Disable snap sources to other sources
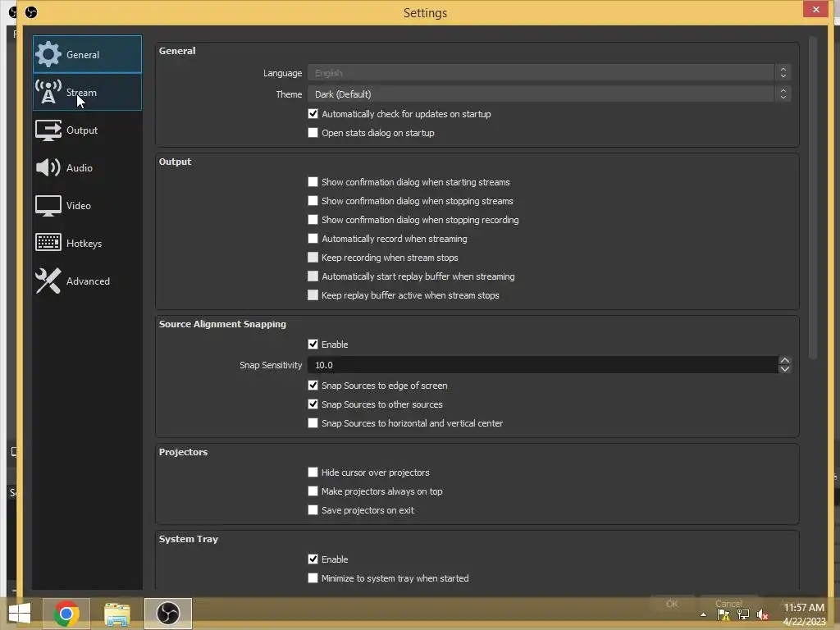Viewport: 840px width, 630px height. click(313, 404)
